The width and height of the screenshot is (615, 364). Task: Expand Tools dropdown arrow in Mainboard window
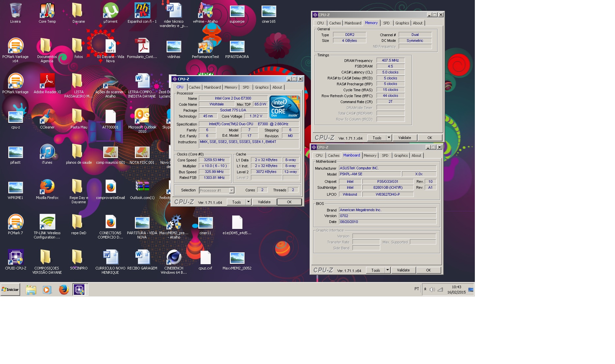pyautogui.click(x=388, y=270)
